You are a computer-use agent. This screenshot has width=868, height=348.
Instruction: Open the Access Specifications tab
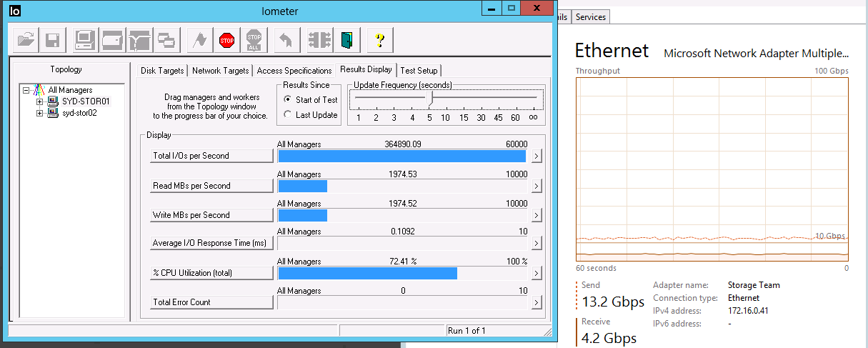294,71
